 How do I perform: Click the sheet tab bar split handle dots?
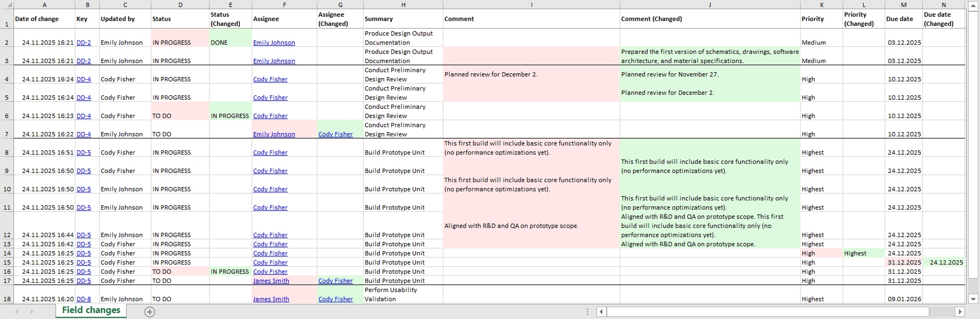click(x=587, y=311)
